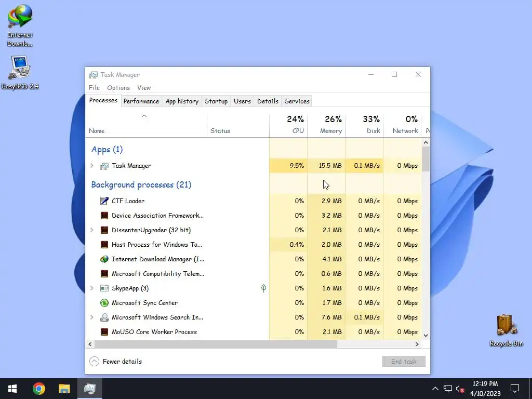Open the taskbar clock showing 12:19 PM

click(485, 389)
